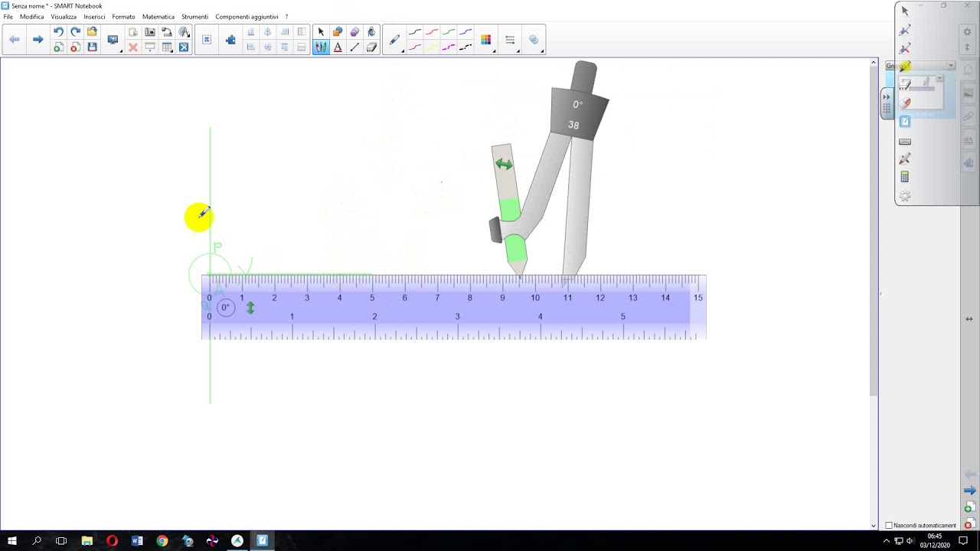Open Windows Start menu

pyautogui.click(x=12, y=541)
